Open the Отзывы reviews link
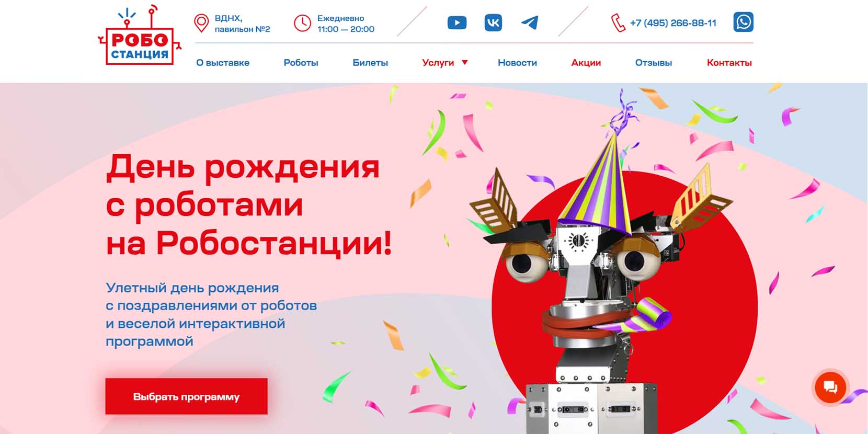 pos(653,63)
